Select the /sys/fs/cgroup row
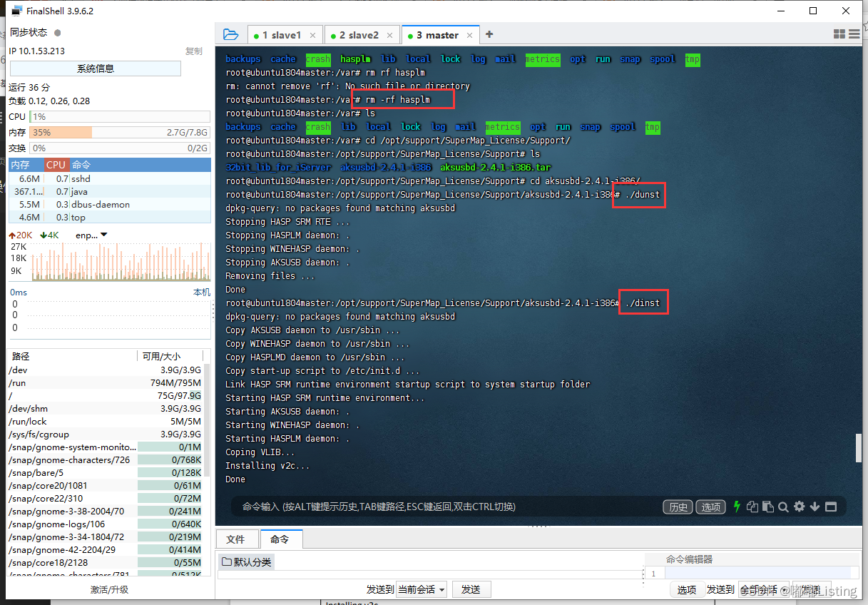Screen dimensions: 868x605 [106, 434]
